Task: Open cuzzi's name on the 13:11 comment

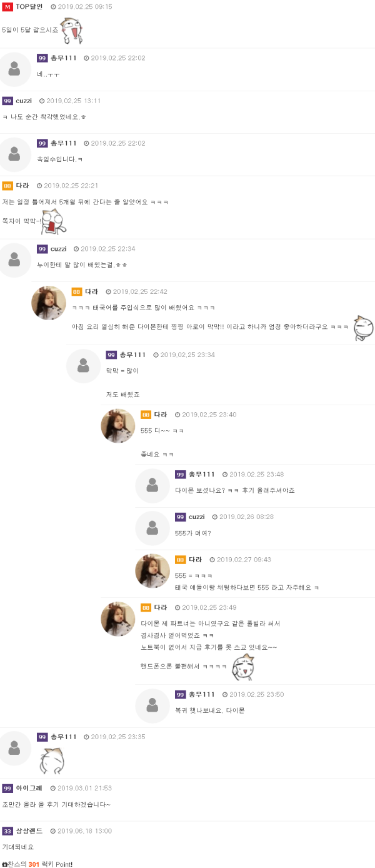Action: pyautogui.click(x=24, y=101)
